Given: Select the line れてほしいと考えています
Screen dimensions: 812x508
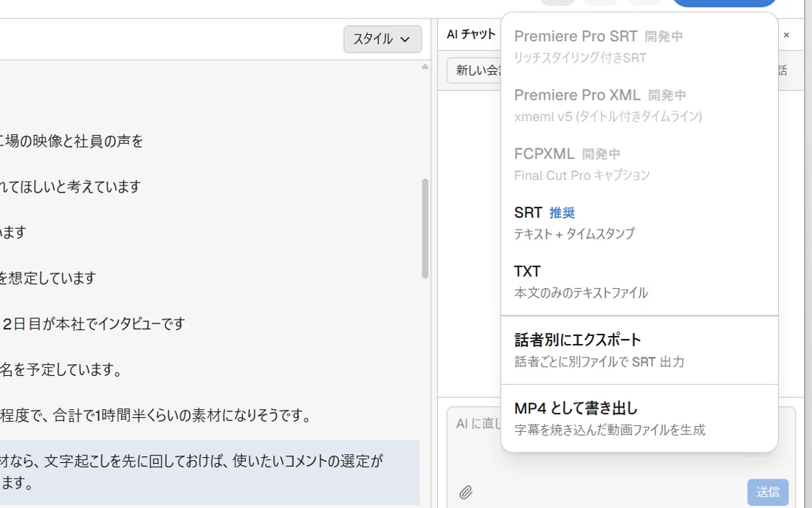Looking at the screenshot, I should point(70,186).
